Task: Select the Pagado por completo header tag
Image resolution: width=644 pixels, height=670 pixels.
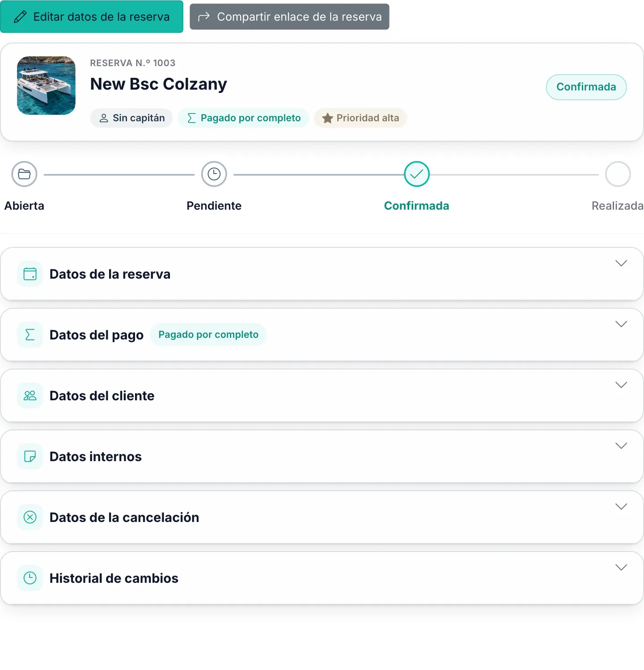Action: (243, 118)
